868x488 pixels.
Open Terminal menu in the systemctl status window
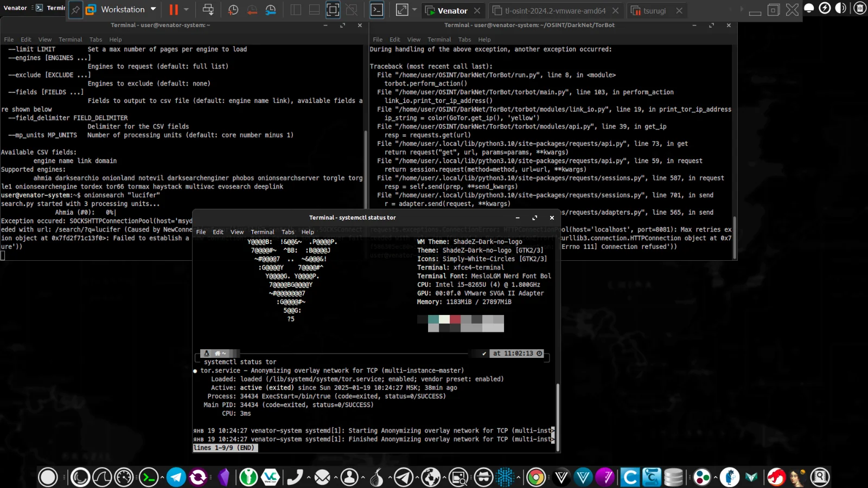pyautogui.click(x=263, y=232)
